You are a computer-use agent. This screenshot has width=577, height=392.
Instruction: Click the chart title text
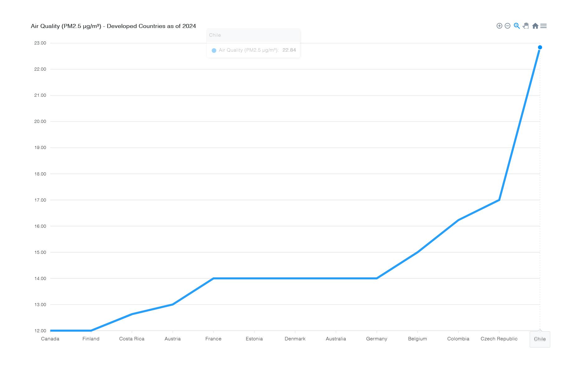tap(113, 26)
